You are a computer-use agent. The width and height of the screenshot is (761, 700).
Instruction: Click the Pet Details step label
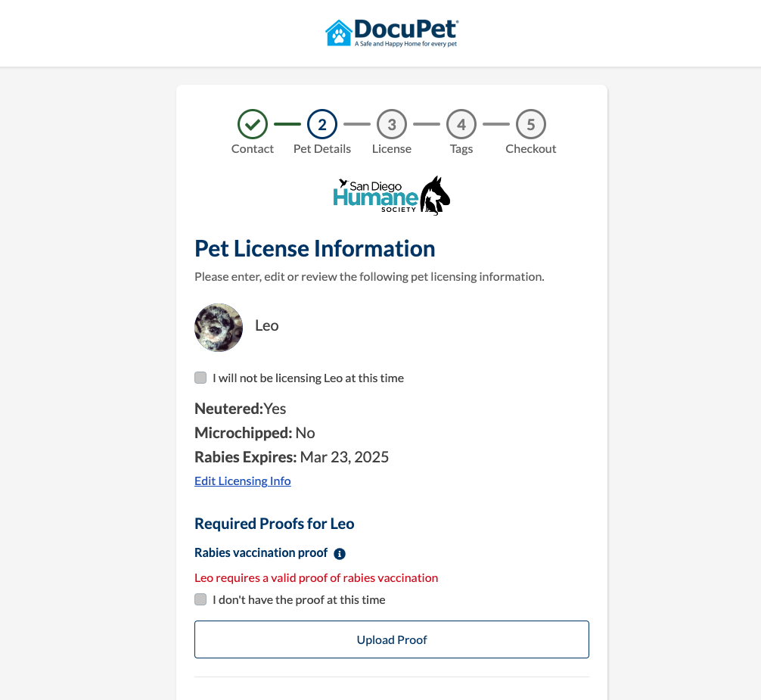322,148
